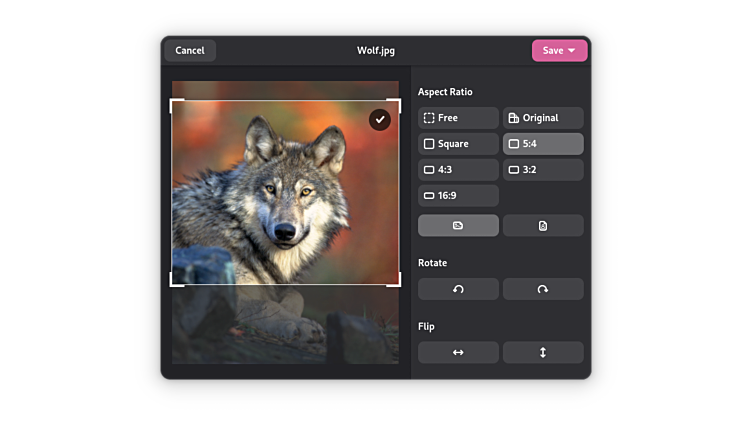Switch crop orientation to landscape

click(458, 225)
